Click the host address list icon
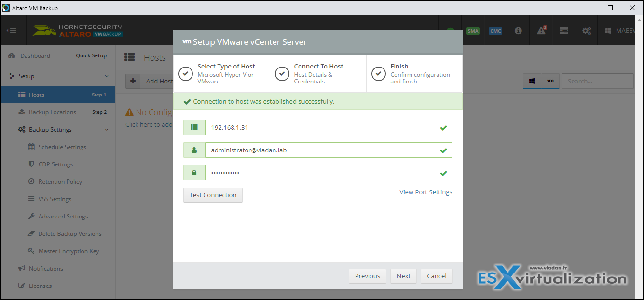The height and width of the screenshot is (300, 644). pos(194,127)
